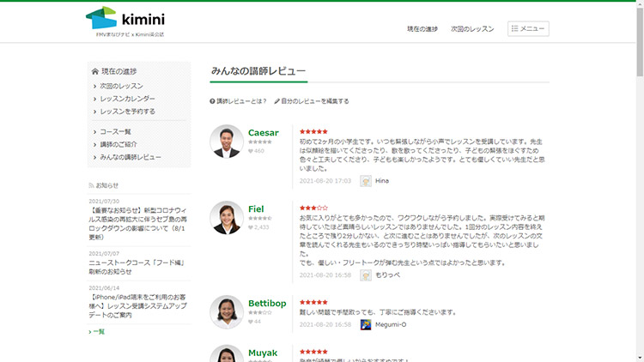The image size is (644, 362).
Task: Open 現在の進捗 in top navigation
Action: [x=422, y=28]
